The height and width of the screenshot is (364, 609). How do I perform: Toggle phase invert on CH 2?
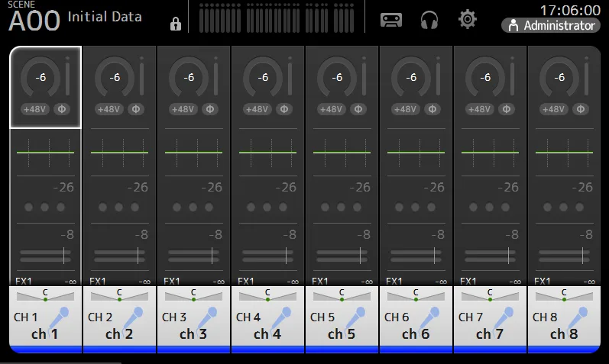(136, 109)
